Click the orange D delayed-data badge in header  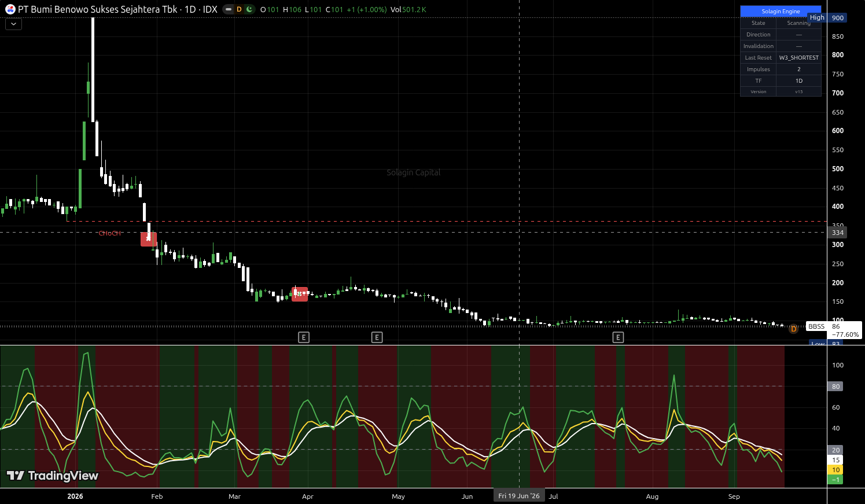(x=239, y=9)
